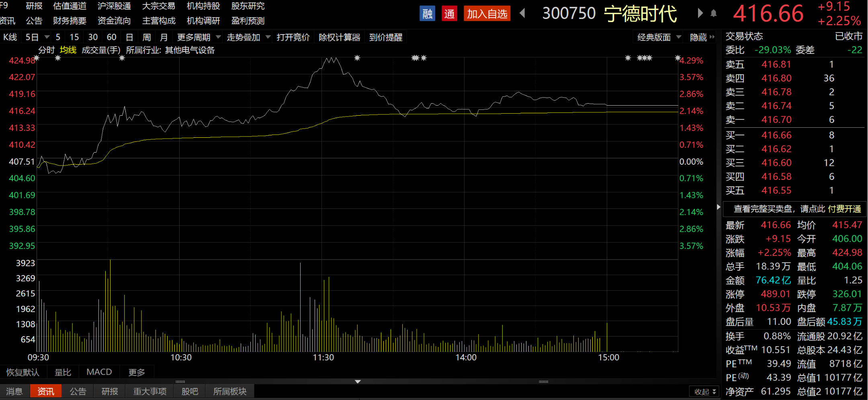Open the 打开竞价 auction view
This screenshot has height=400, width=868.
click(293, 37)
